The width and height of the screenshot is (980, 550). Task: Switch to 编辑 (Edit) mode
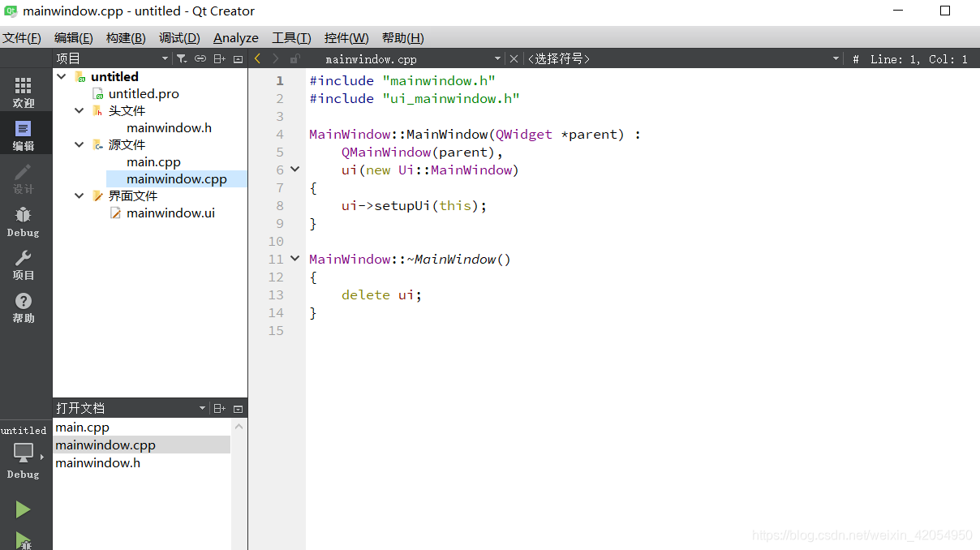coord(24,134)
